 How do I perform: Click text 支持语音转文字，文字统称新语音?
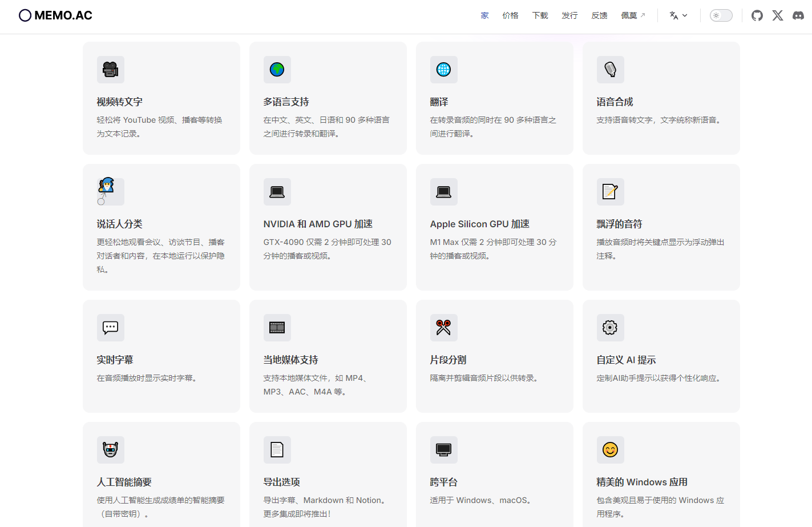click(661, 120)
